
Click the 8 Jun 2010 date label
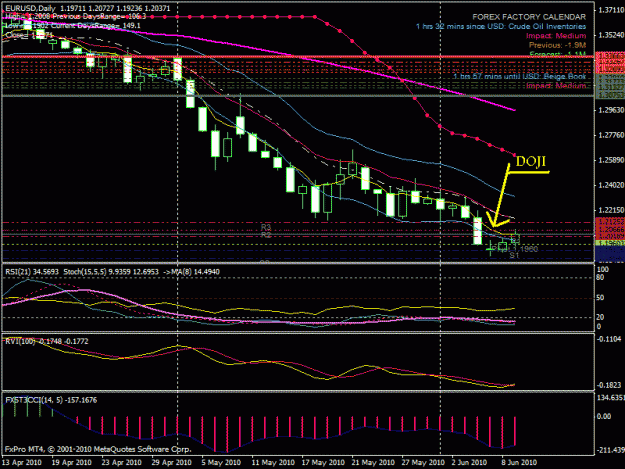(519, 463)
